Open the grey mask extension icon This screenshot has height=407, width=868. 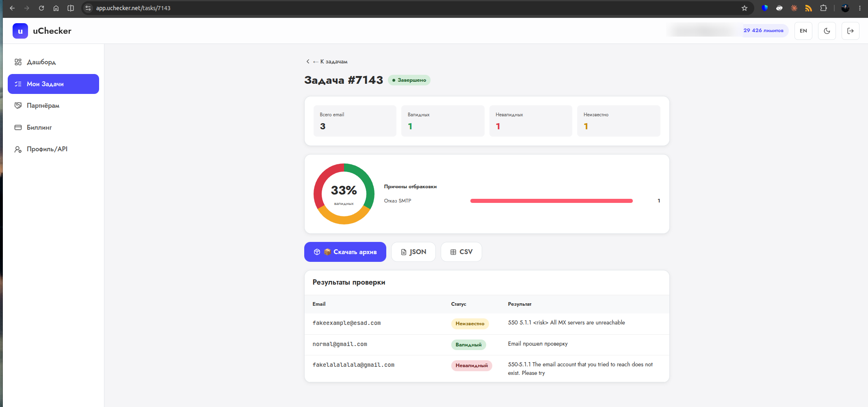779,8
